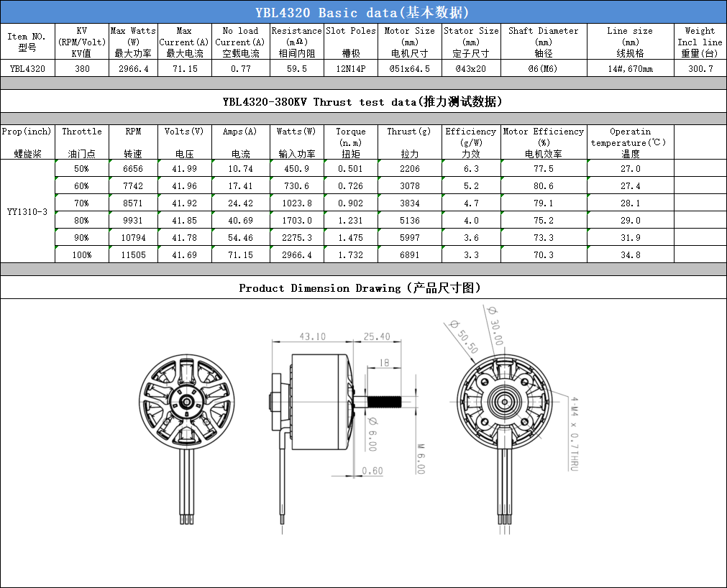Click the resistance value "59.5"
Screen dimensions: 727x588
pos(297,68)
